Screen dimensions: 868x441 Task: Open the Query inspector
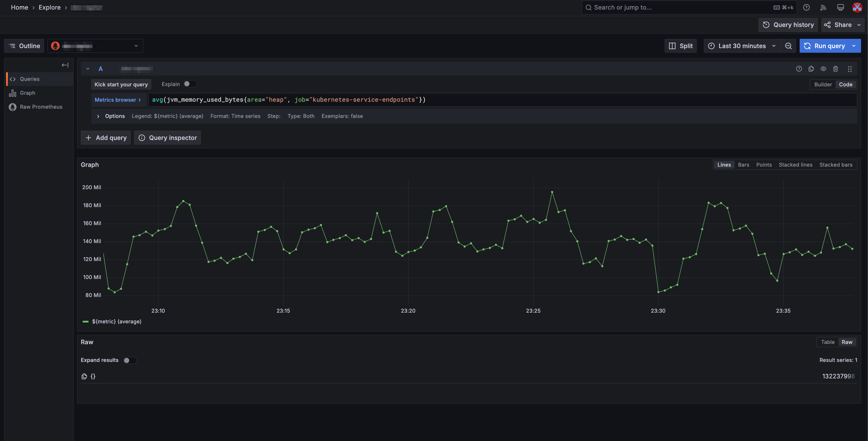pos(167,137)
